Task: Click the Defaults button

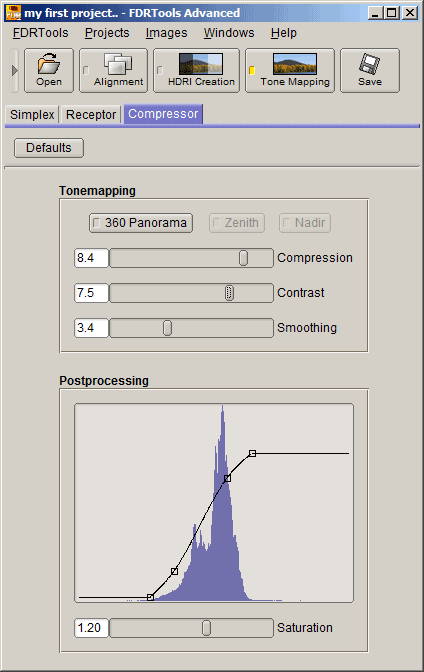Action: (x=49, y=148)
